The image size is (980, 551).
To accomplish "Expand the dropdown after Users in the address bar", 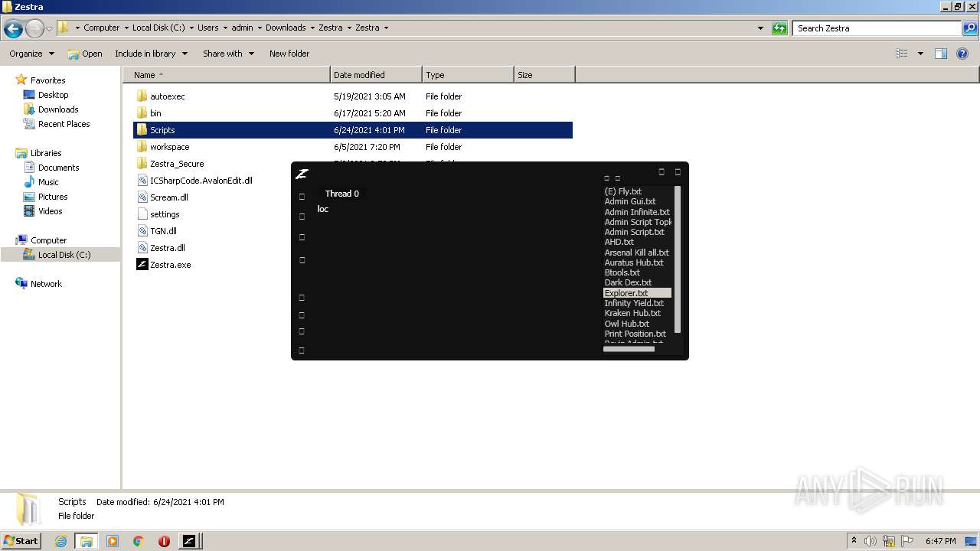I will point(225,28).
